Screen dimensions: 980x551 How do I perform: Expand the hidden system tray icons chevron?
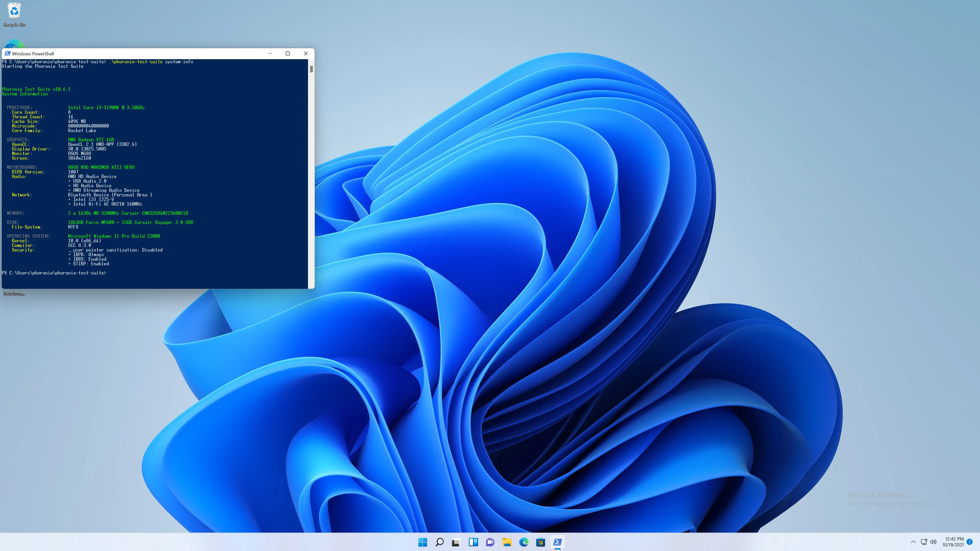click(x=913, y=542)
